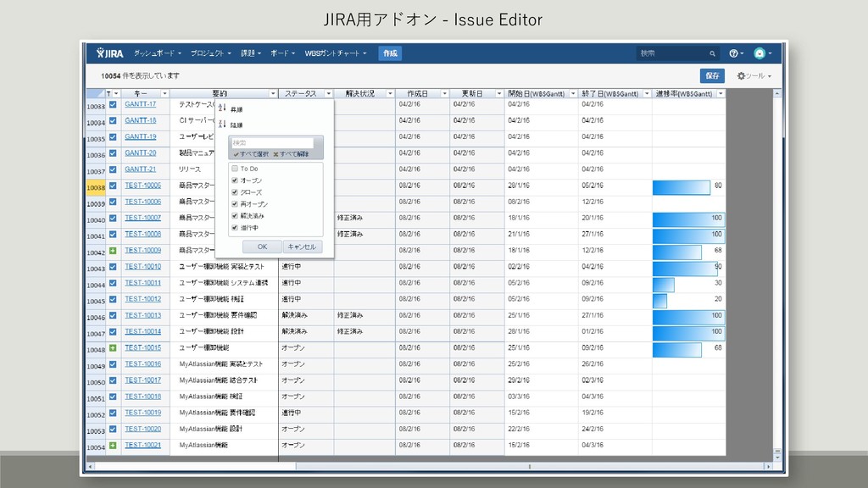Viewport: 868px width, 488px height.
Task: Click the task type icon for TEST-10019
Action: [113, 413]
